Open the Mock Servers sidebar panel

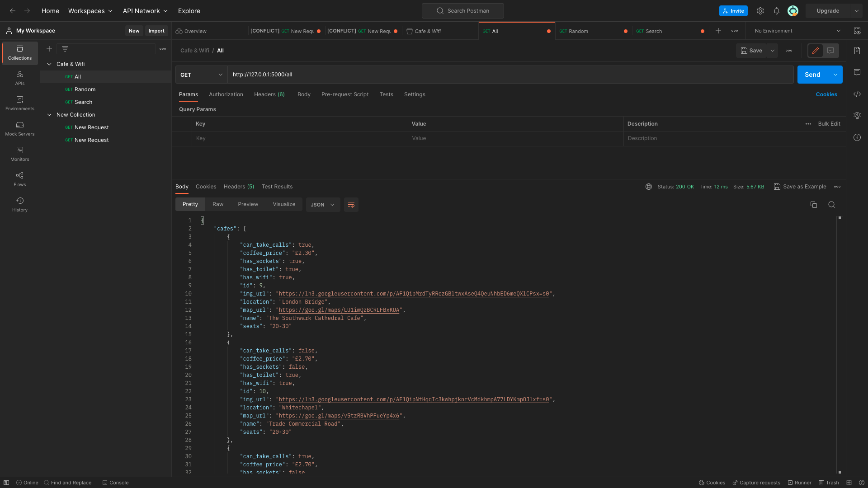19,128
